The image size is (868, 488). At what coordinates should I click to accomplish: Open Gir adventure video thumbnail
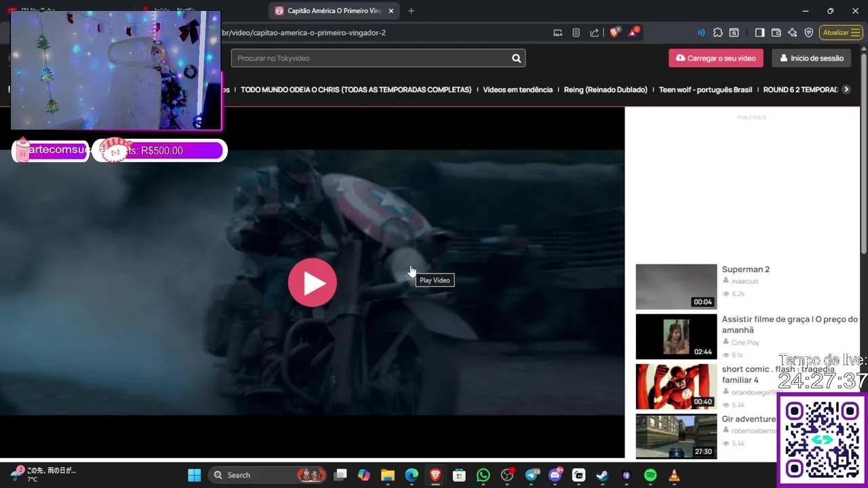pyautogui.click(x=676, y=436)
